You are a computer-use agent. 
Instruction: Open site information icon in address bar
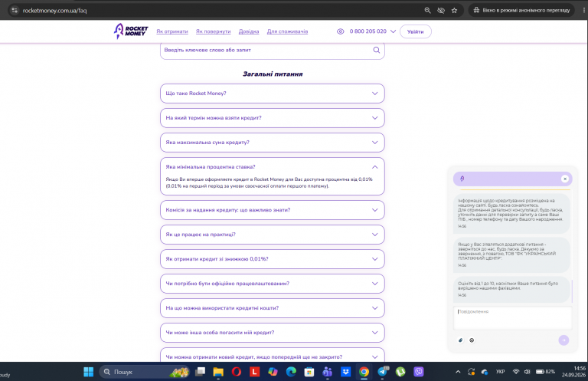pyautogui.click(x=15, y=11)
